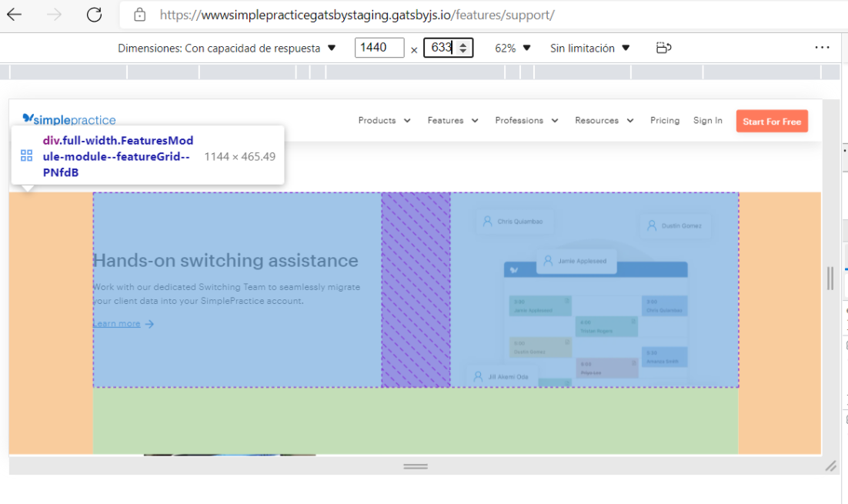The width and height of the screenshot is (848, 504).
Task: Click the Start For Free button
Action: (772, 121)
